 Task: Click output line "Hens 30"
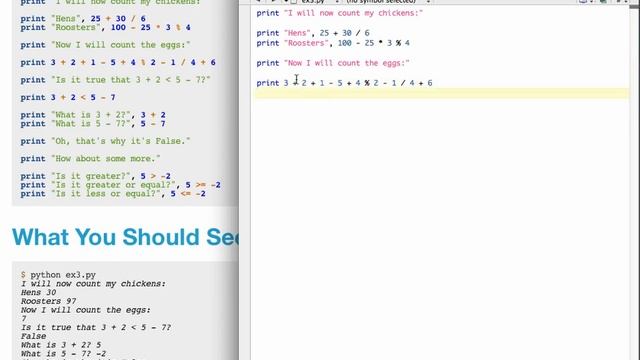[38, 292]
